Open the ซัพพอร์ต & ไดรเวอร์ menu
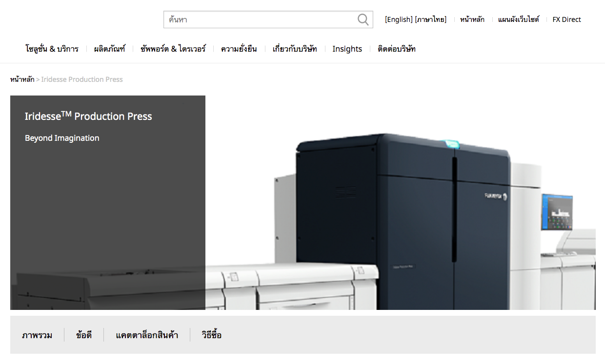Screen dimensions: 605x364 (173, 49)
